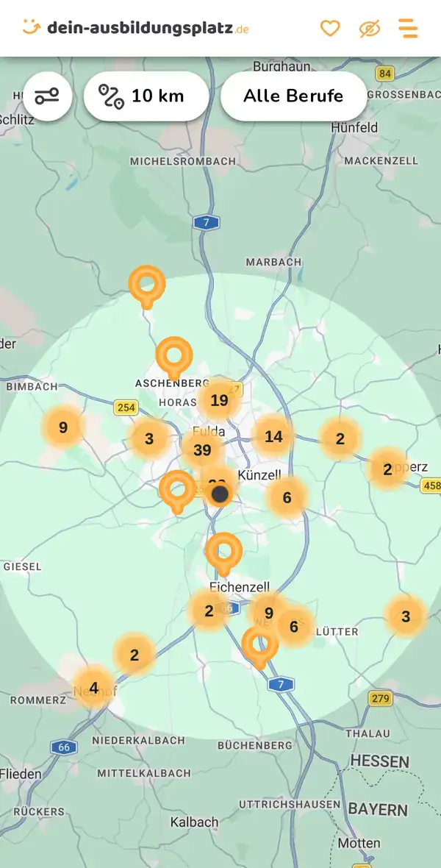
Task: Click the MACKENZELL map label
Action: [381, 161]
